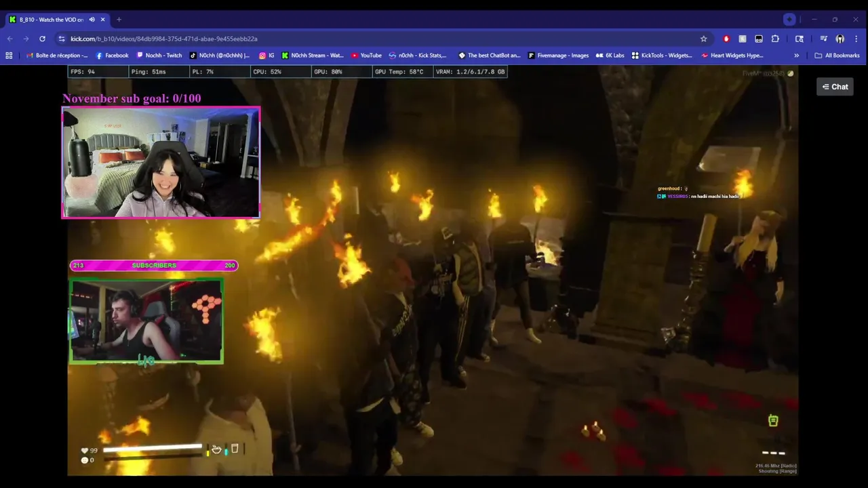Click the green-bordered second webcam overlay
Screen dimensions: 868x488
click(x=146, y=321)
